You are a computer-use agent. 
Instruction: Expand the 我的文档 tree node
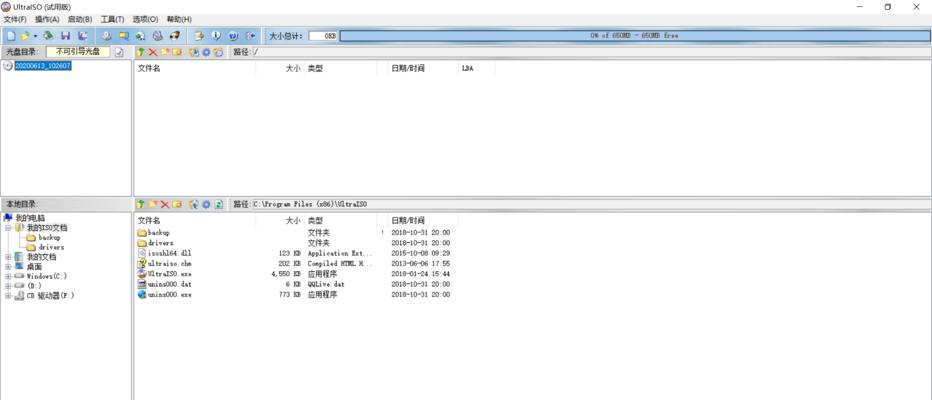click(8, 257)
